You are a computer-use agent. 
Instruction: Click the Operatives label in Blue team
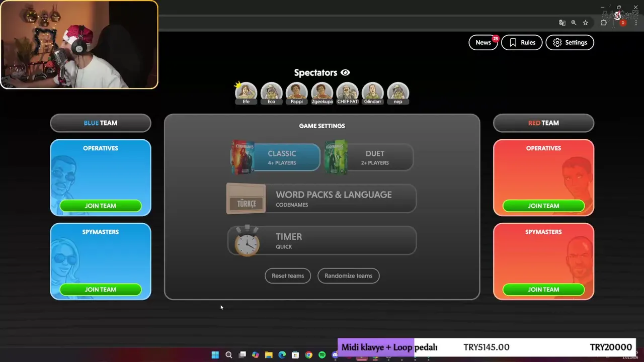pos(101,148)
